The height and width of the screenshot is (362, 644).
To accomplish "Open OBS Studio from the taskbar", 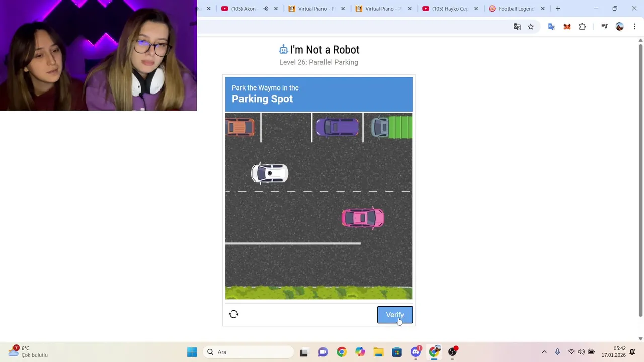I will tap(453, 352).
